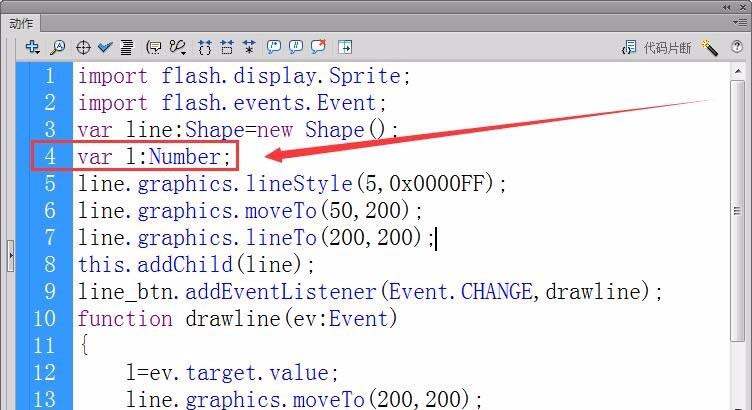Check syntax with the checkmark icon
This screenshot has height=410, width=752.
pos(105,47)
